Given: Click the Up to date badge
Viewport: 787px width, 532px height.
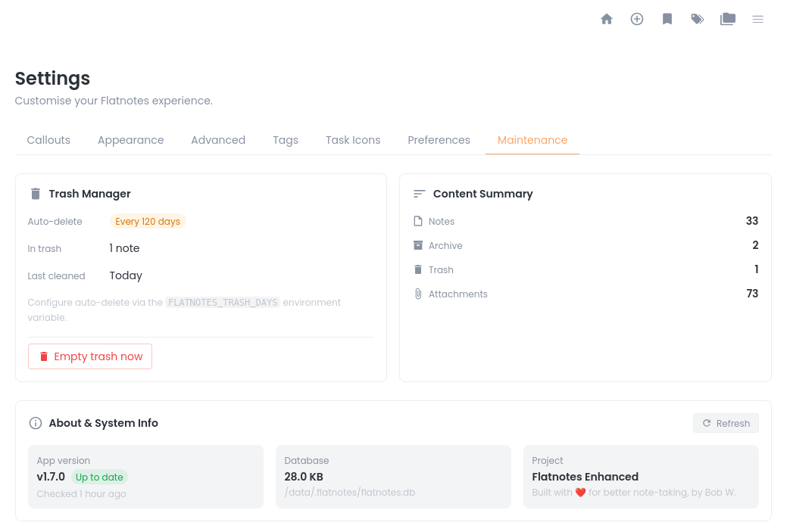Looking at the screenshot, I should click(x=99, y=478).
